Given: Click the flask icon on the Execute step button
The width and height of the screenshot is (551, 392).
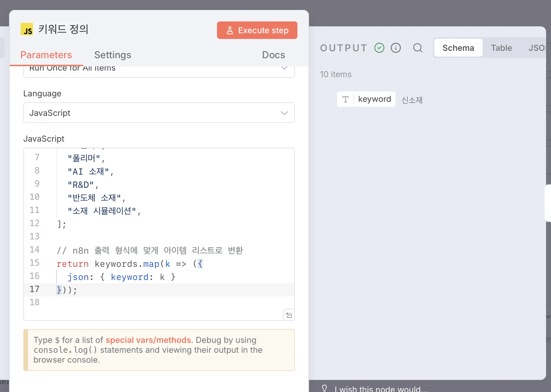Looking at the screenshot, I should pyautogui.click(x=230, y=30).
